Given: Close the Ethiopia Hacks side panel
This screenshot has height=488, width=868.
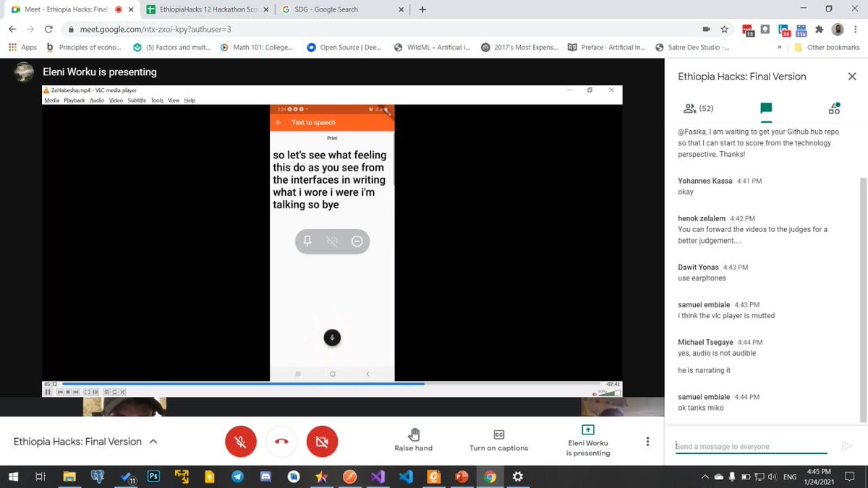Looking at the screenshot, I should coord(852,77).
